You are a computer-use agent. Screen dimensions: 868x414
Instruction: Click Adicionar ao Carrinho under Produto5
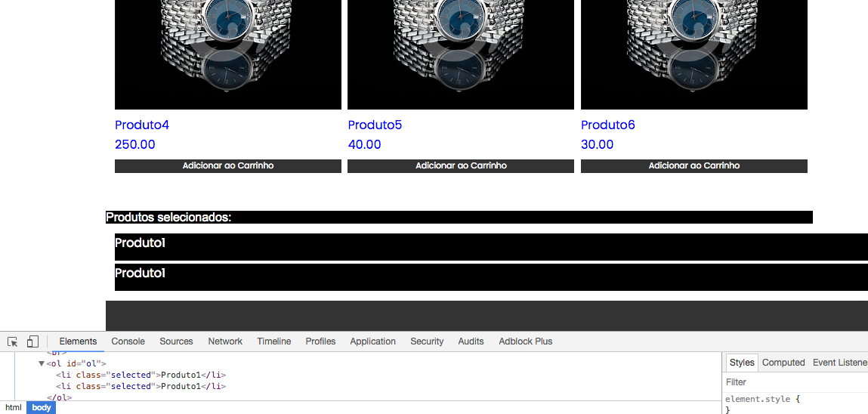pyautogui.click(x=461, y=166)
